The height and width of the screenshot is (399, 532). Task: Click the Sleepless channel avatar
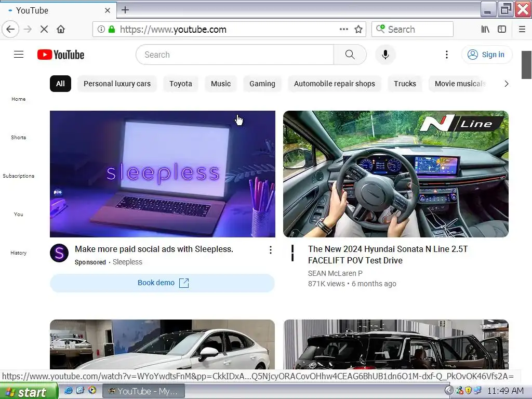pos(59,253)
